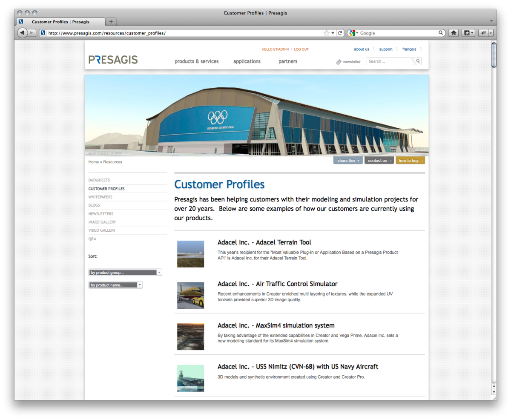Viewport: 511px width, 420px height.
Task: Click the browser forward arrow button
Action: [x=32, y=33]
